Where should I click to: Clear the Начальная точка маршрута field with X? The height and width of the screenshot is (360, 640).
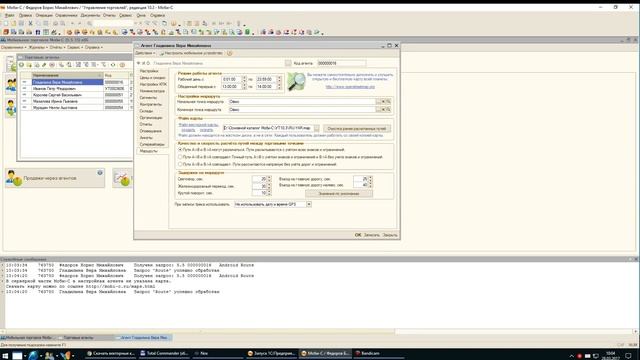click(383, 102)
